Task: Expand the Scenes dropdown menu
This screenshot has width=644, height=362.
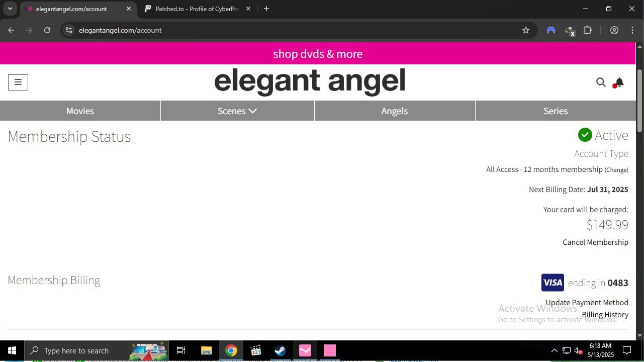Action: click(x=237, y=111)
